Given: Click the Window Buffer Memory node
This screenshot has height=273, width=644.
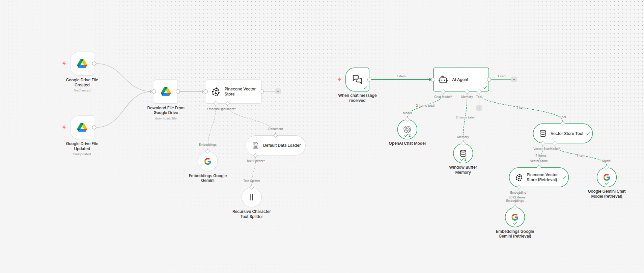Looking at the screenshot, I should click(463, 154).
